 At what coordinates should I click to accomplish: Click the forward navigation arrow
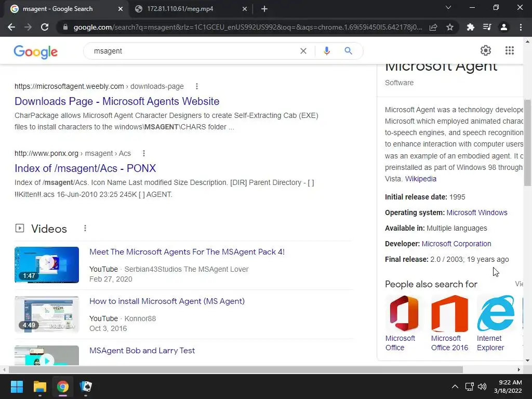(28, 27)
